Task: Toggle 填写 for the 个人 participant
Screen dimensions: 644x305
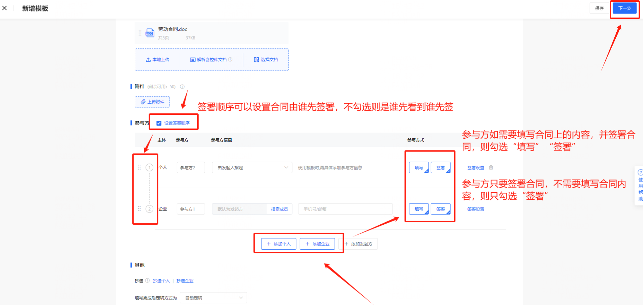Action: [419, 168]
